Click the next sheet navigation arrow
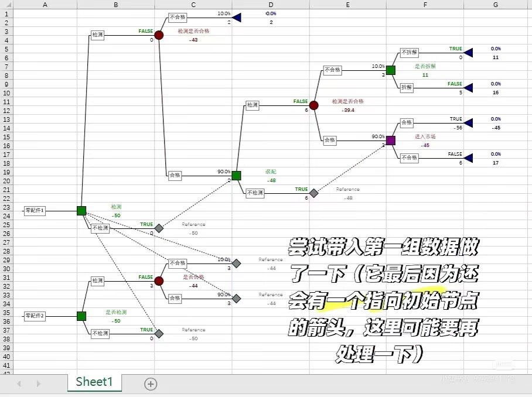This screenshot has width=532, height=397. pyautogui.click(x=38, y=384)
